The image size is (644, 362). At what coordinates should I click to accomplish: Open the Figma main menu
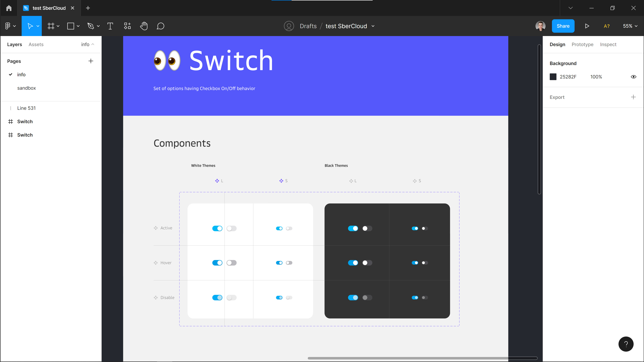click(10, 26)
